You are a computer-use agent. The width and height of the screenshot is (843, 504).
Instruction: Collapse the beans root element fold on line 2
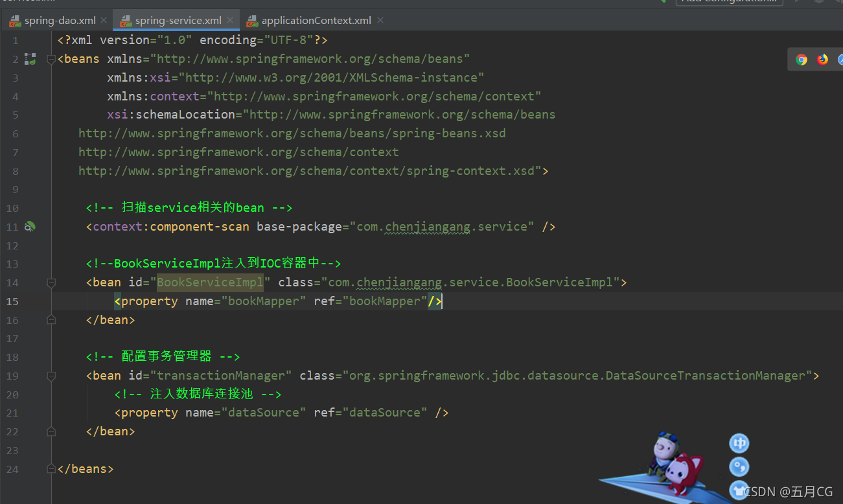click(51, 59)
